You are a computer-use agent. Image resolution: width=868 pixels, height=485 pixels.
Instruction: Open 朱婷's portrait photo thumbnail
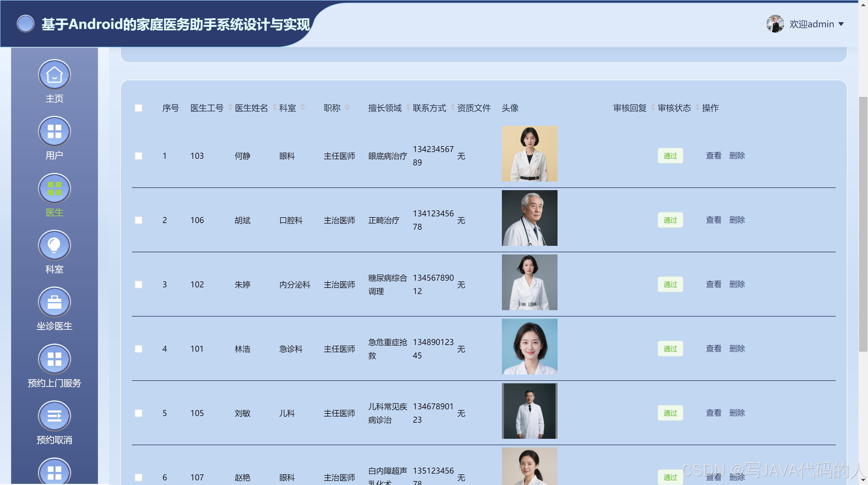click(529, 282)
